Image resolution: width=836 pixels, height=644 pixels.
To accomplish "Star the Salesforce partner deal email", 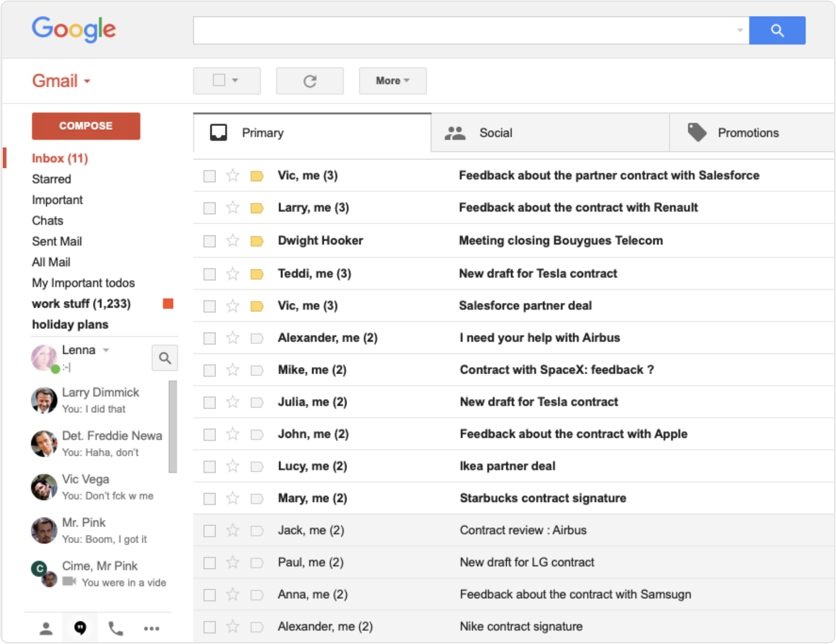I will point(232,305).
